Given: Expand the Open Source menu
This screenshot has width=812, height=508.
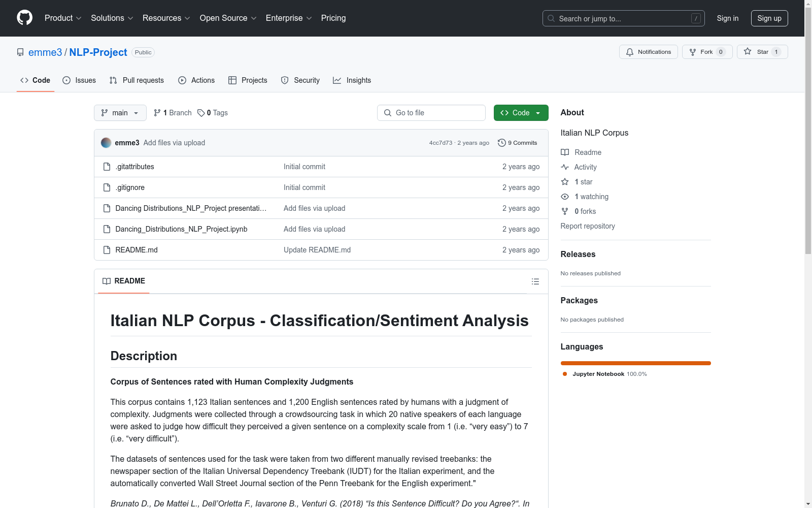Looking at the screenshot, I should coord(228,18).
